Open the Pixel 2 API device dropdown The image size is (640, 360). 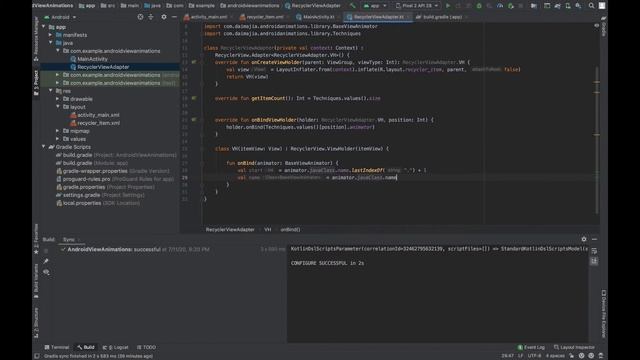click(417, 6)
